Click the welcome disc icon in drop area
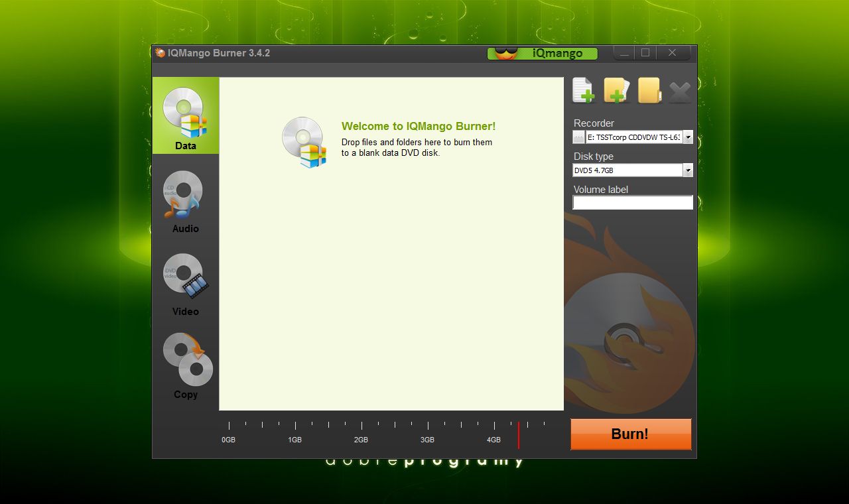 coord(304,142)
